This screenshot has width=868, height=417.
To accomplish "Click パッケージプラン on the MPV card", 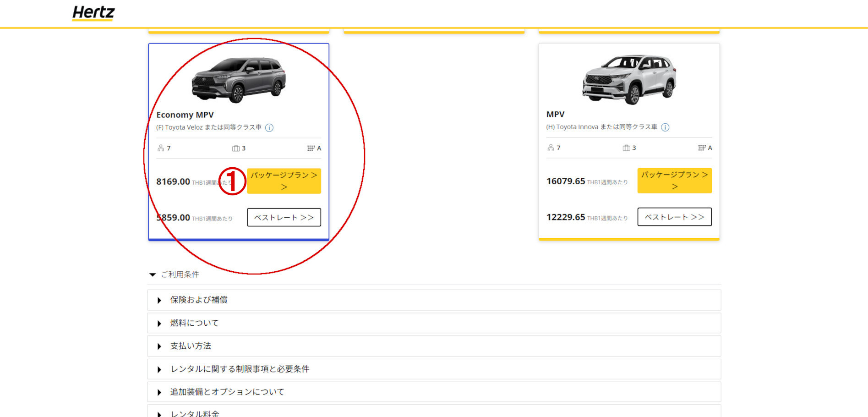I will pos(674,180).
